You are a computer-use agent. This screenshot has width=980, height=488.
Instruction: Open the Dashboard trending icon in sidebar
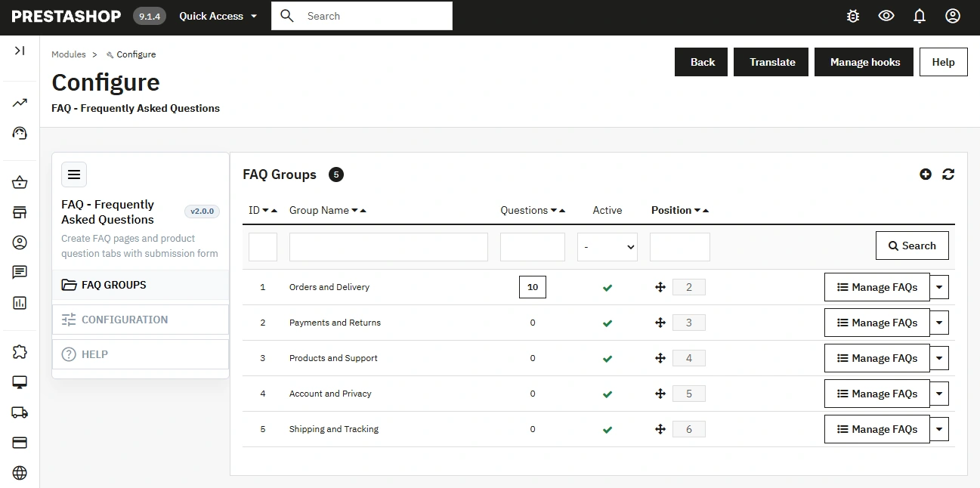[x=20, y=103]
